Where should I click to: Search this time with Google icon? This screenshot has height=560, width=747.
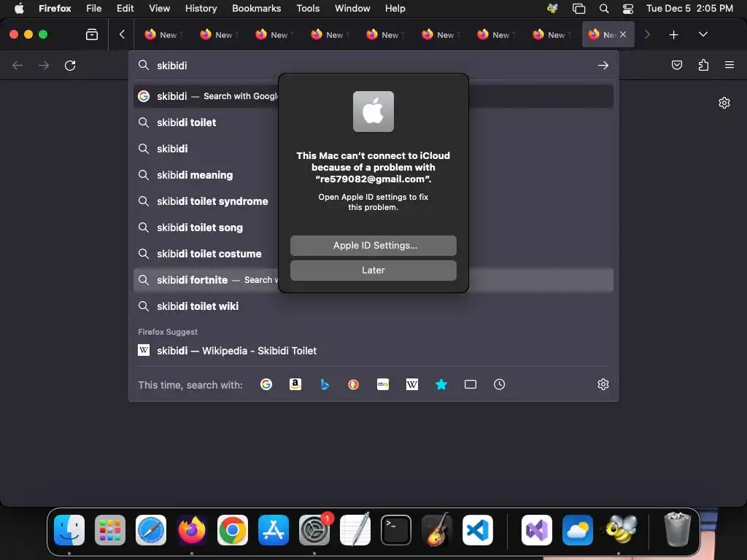(266, 384)
